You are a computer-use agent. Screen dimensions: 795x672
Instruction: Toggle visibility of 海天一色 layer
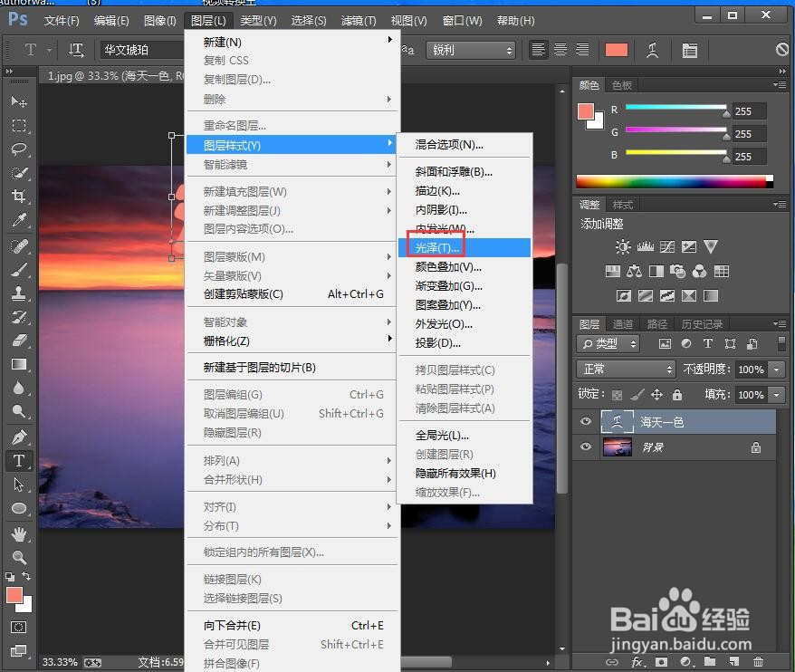586,421
